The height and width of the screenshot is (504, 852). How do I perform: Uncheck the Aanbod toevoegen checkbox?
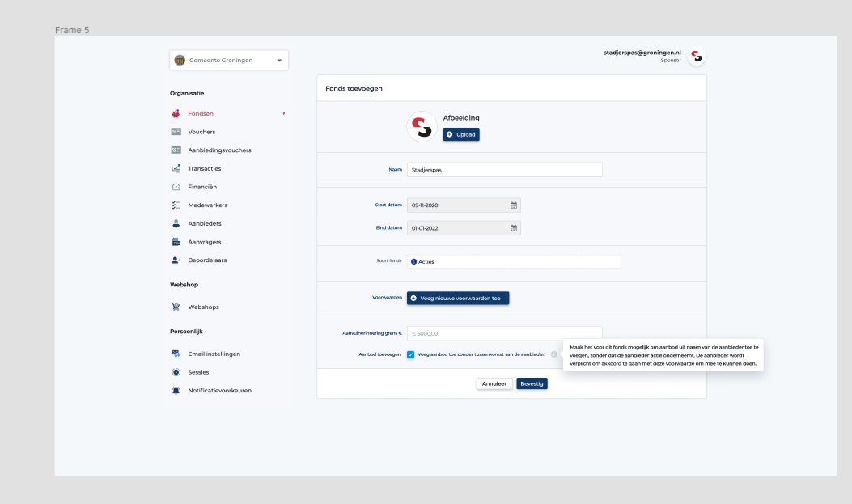point(411,354)
